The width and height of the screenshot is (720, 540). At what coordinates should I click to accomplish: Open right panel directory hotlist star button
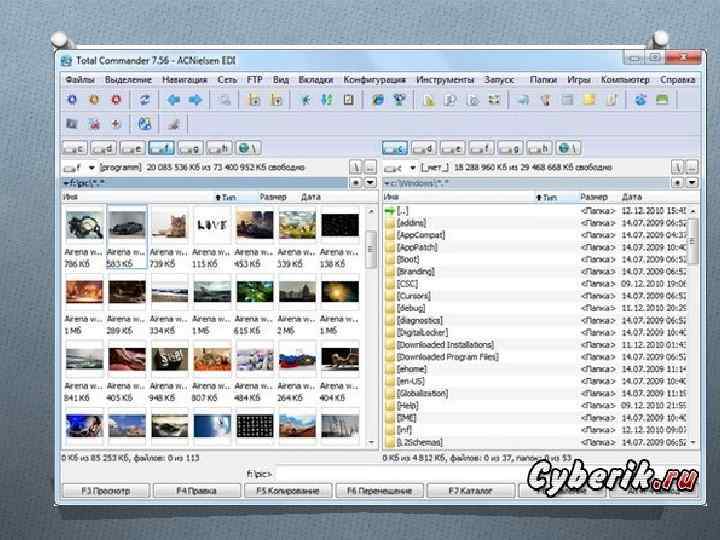(678, 183)
